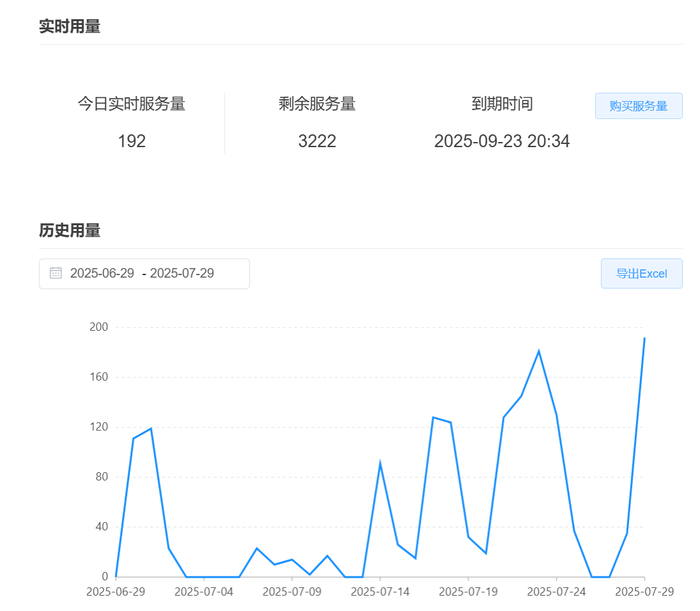Click the final chart point at 2025-07-29
The height and width of the screenshot is (611, 700).
644,338
